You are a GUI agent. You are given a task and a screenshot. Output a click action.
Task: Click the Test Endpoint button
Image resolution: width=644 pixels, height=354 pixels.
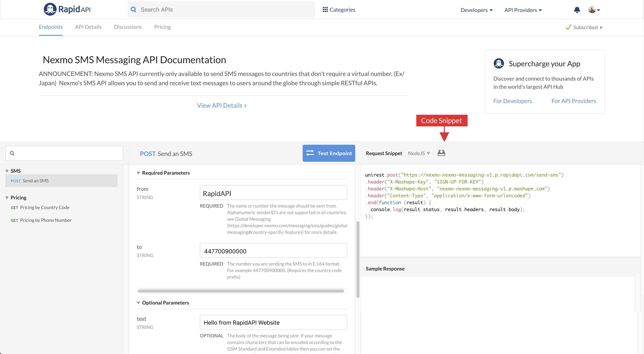pos(329,153)
